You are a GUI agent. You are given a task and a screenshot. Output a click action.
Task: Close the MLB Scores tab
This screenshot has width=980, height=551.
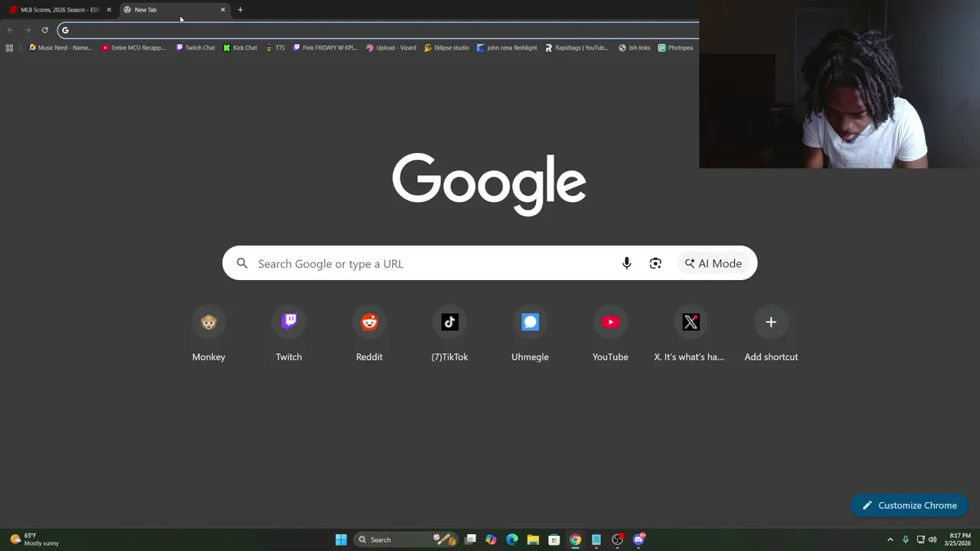[x=109, y=9]
